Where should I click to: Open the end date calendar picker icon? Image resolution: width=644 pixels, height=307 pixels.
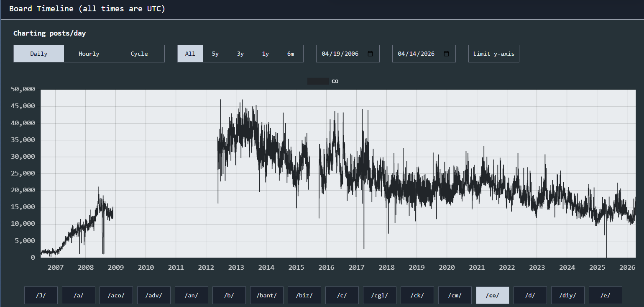446,54
